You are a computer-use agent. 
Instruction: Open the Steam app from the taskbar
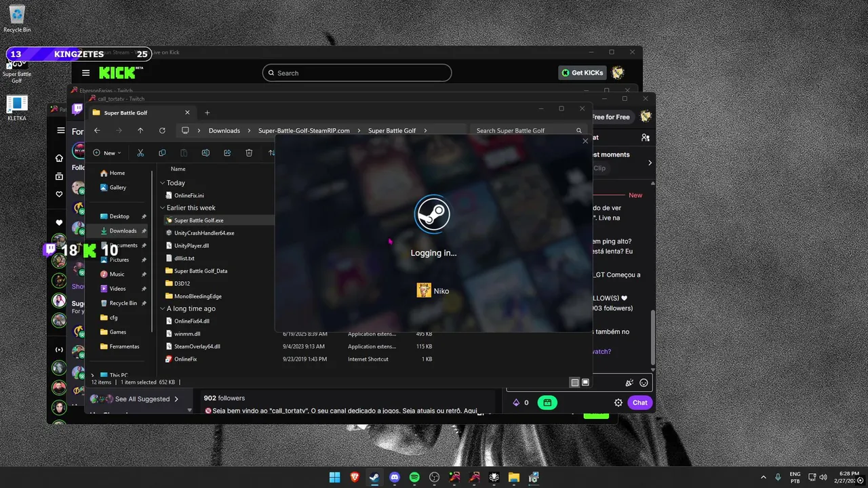[x=374, y=477]
